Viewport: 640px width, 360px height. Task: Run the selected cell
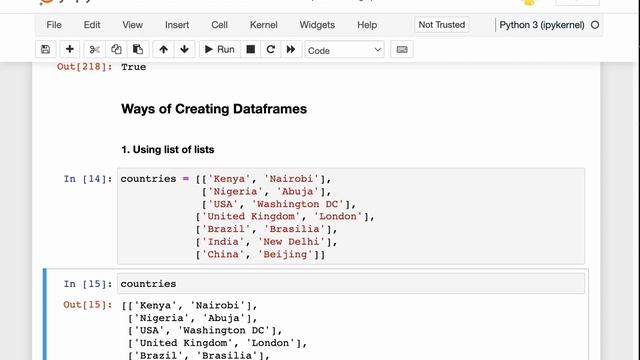tap(220, 49)
